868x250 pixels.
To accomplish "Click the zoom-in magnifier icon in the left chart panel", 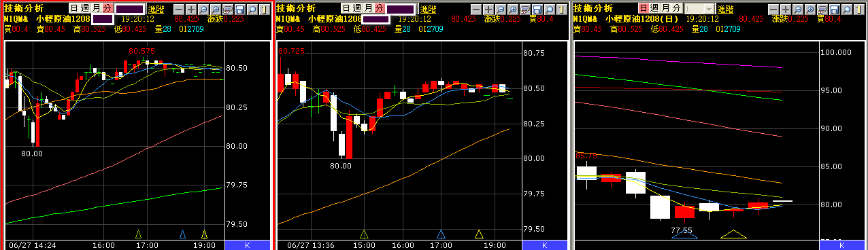I will [215, 9].
